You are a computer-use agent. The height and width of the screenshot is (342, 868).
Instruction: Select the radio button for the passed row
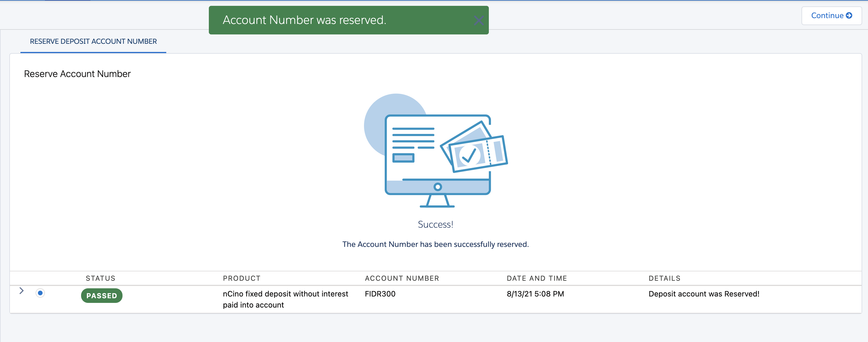pyautogui.click(x=40, y=293)
